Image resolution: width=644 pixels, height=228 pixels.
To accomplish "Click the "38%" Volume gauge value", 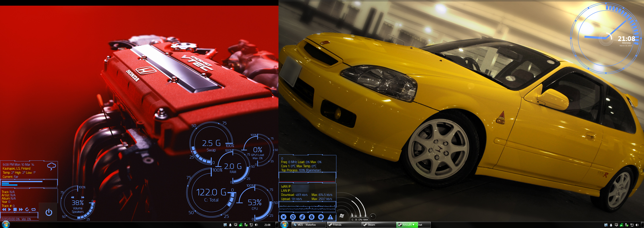I will coord(77,203).
